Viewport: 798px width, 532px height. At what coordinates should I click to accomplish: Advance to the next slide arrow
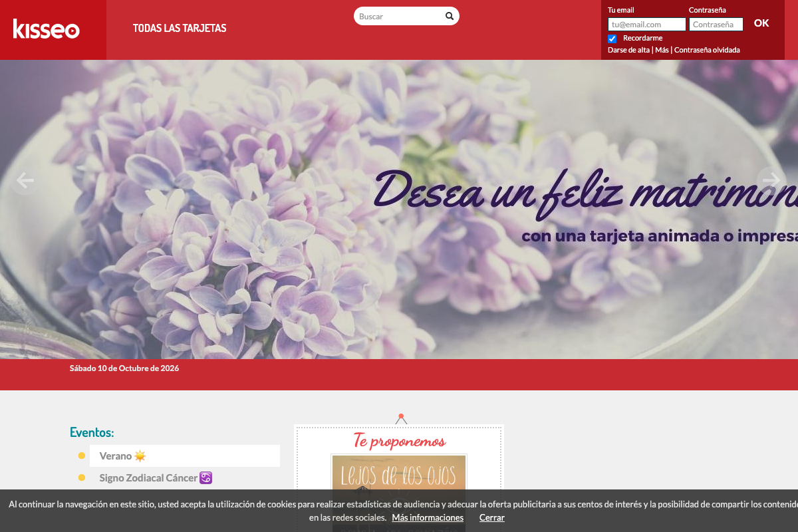click(771, 180)
